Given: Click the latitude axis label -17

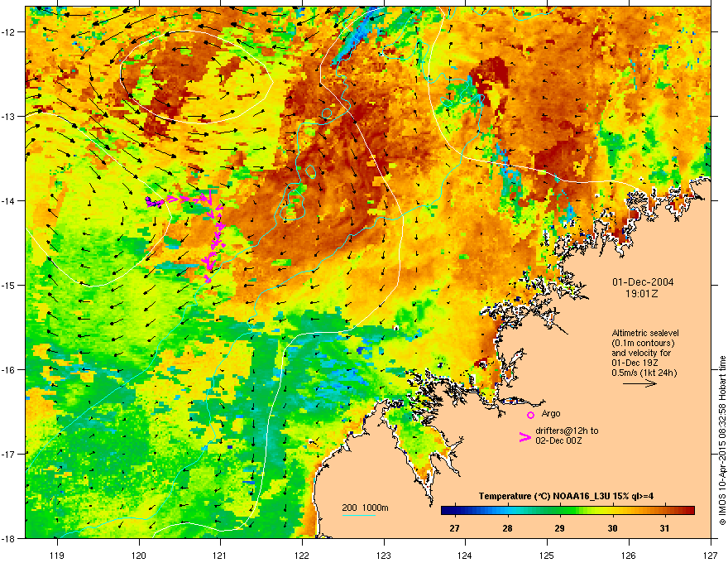Looking at the screenshot, I should 9,454.
